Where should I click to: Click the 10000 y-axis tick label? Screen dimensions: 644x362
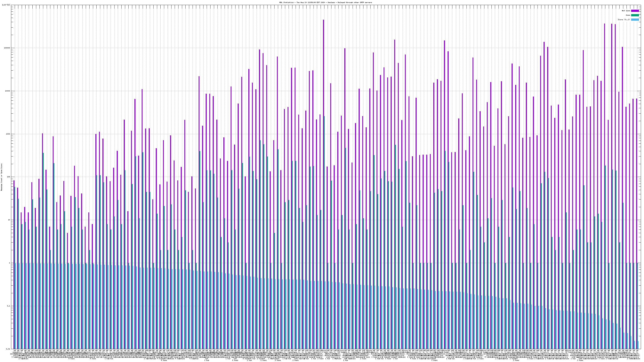[x=7, y=91]
